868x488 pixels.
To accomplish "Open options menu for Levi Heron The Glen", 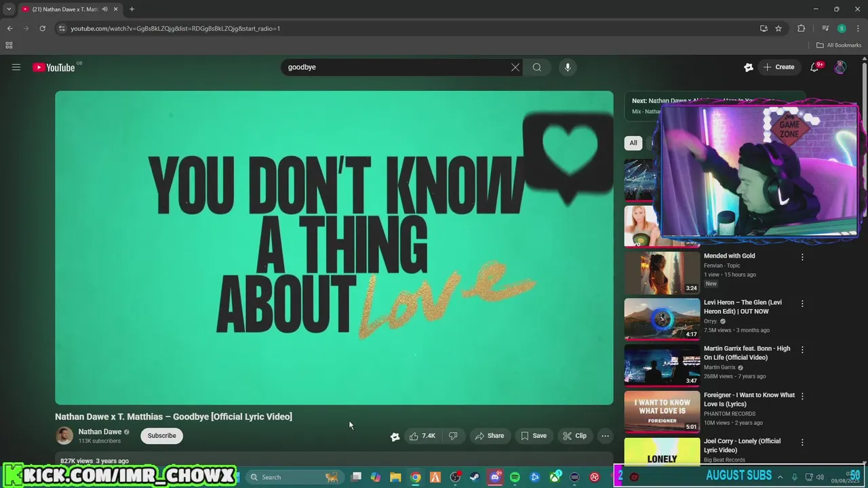I will (x=802, y=304).
